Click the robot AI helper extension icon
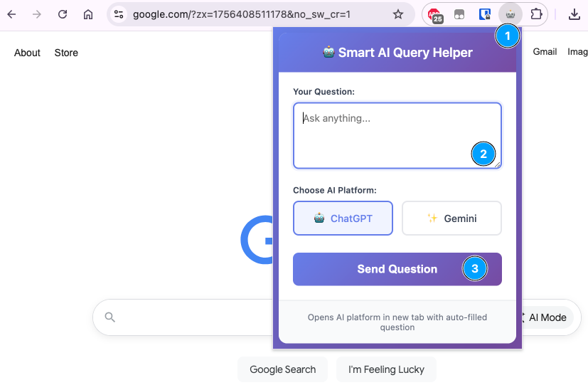The height and width of the screenshot is (390, 588). pyautogui.click(x=509, y=14)
